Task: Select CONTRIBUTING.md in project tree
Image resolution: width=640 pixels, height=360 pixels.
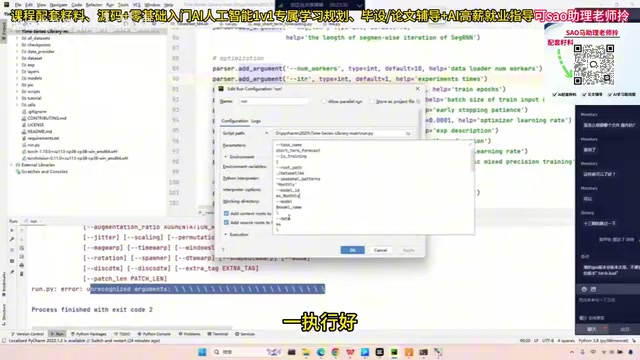Action: (x=47, y=118)
